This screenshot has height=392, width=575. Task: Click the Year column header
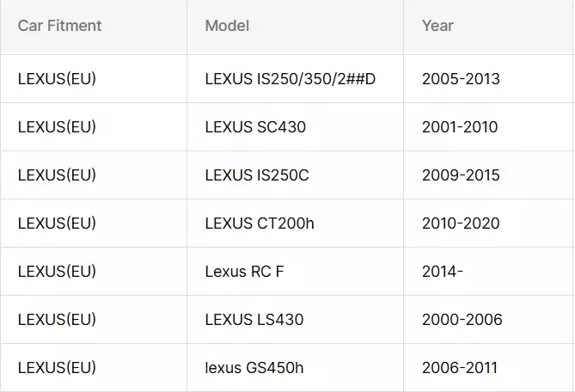[x=437, y=26]
